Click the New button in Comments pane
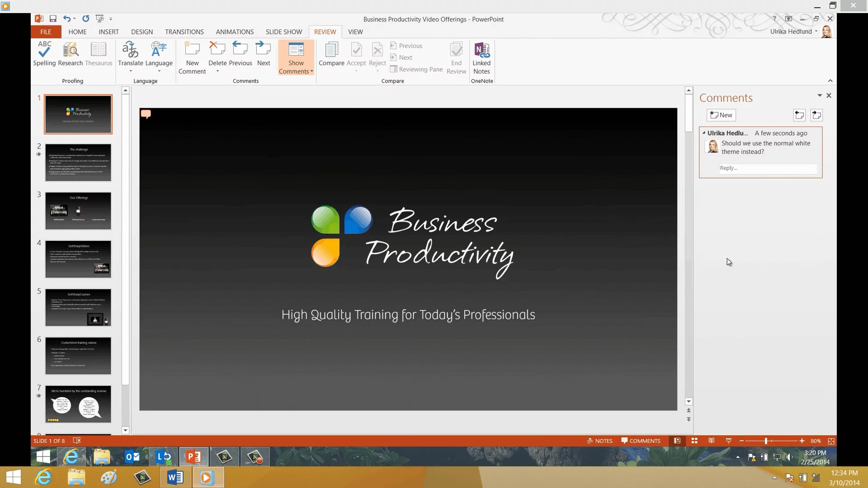This screenshot has width=868, height=488. (x=721, y=115)
